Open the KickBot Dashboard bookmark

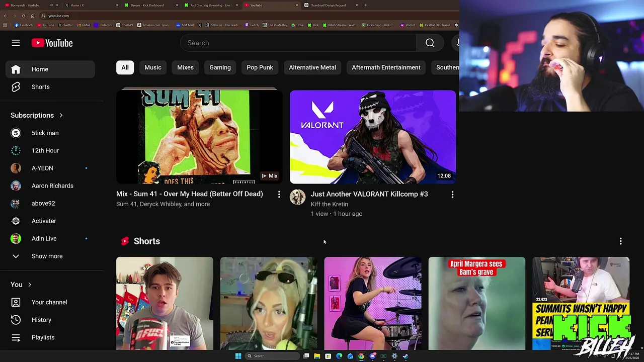[435, 25]
